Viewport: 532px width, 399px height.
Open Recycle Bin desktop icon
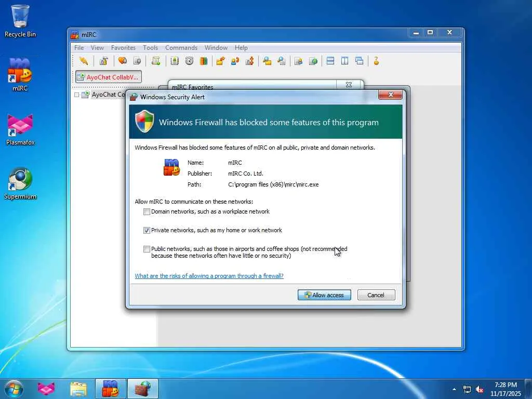tap(20, 21)
